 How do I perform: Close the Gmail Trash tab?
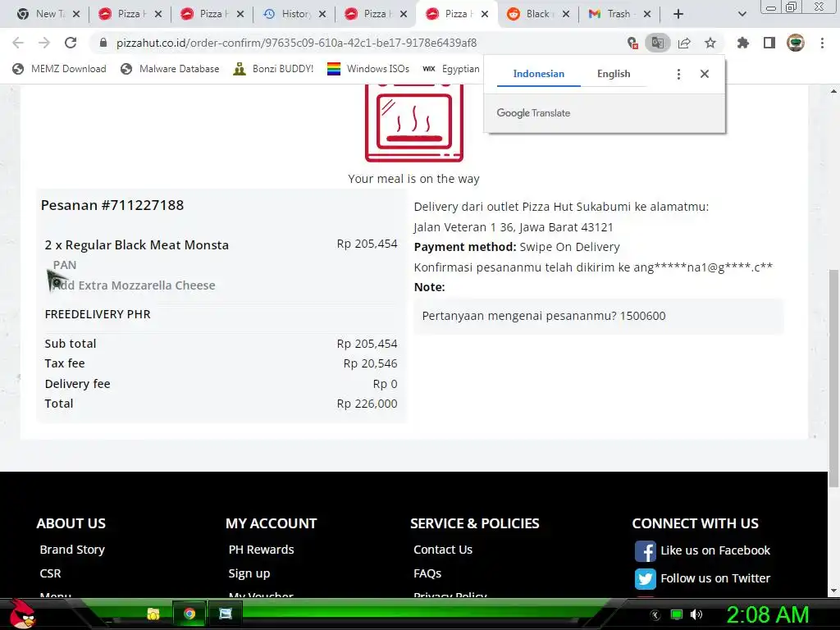point(647,14)
